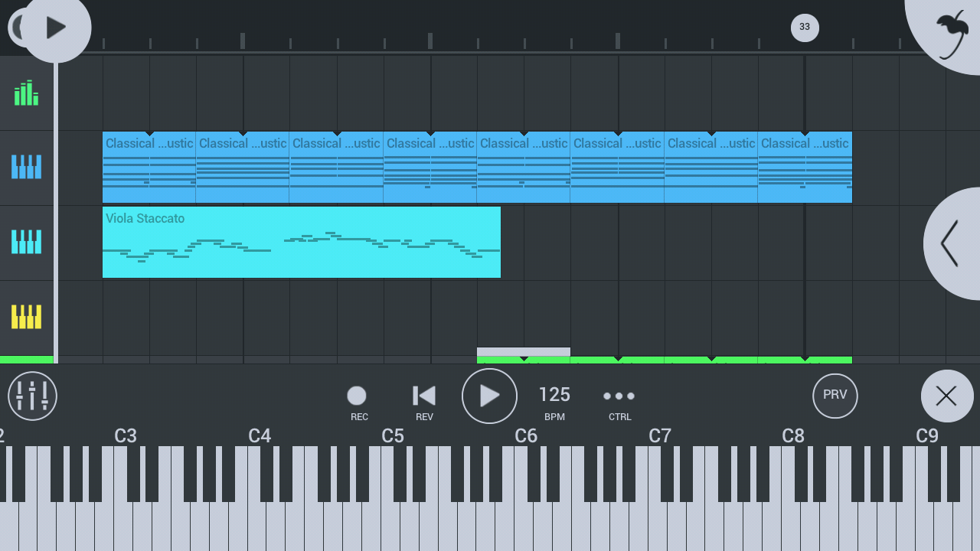Tap the green minimap bar at bottom
The height and width of the screenshot is (551, 980).
click(664, 359)
